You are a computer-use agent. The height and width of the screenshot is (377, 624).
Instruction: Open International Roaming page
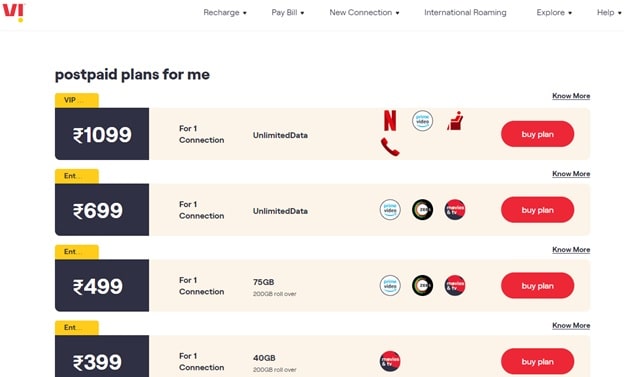pos(465,12)
